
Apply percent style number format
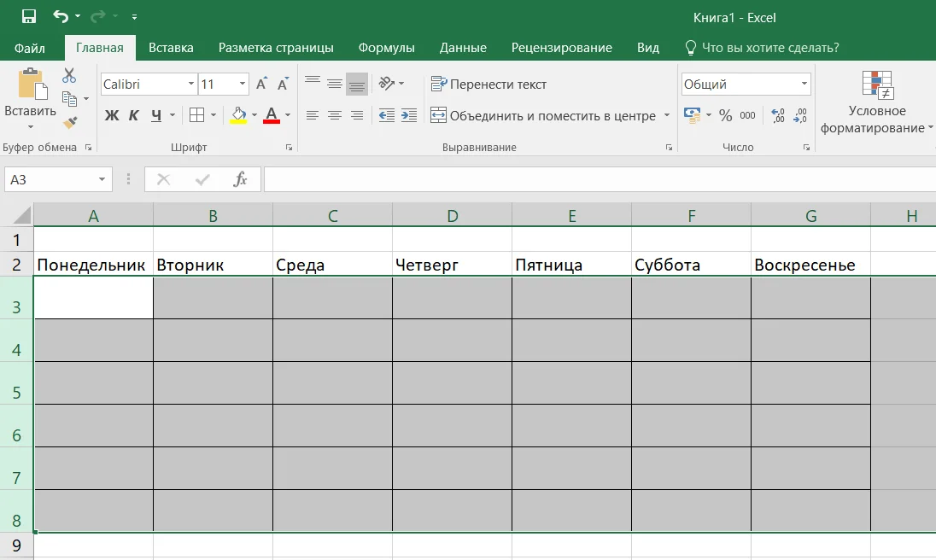(725, 115)
